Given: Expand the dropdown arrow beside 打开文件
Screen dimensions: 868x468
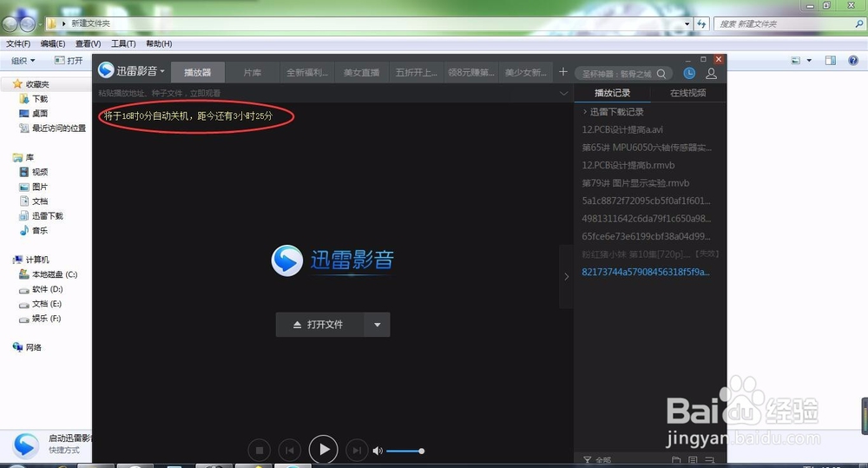Looking at the screenshot, I should pyautogui.click(x=377, y=325).
